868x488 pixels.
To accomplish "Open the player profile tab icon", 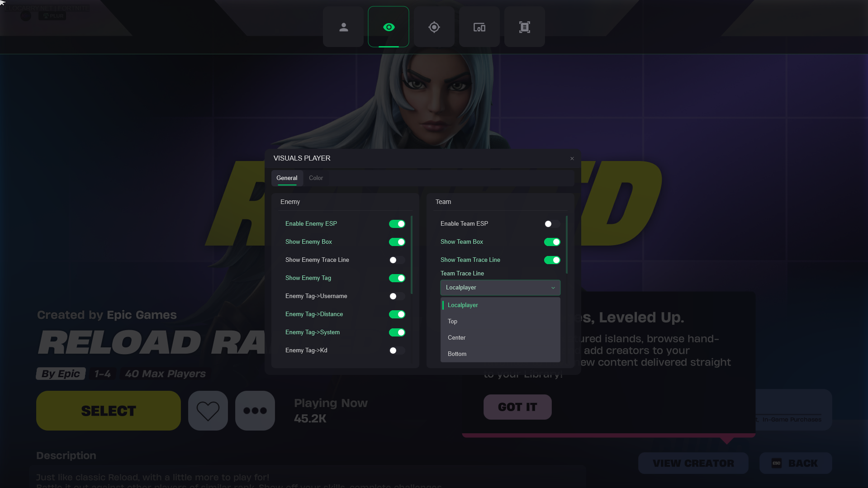I will click(343, 27).
